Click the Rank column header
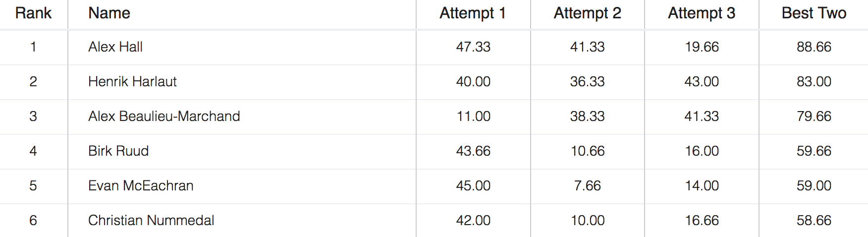 pos(33,13)
